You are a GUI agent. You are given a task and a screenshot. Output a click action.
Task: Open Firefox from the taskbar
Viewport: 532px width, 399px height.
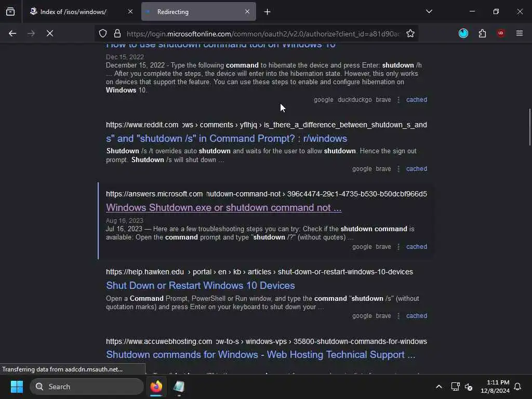click(x=156, y=387)
